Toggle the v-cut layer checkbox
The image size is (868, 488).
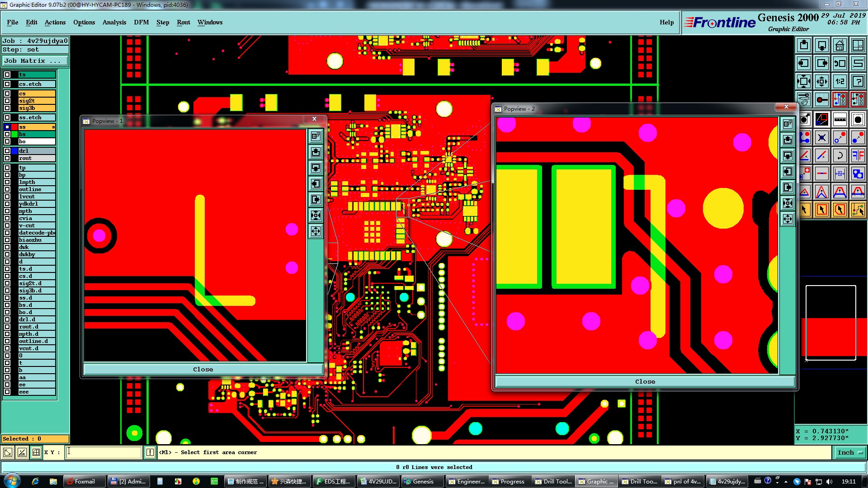[x=7, y=225]
